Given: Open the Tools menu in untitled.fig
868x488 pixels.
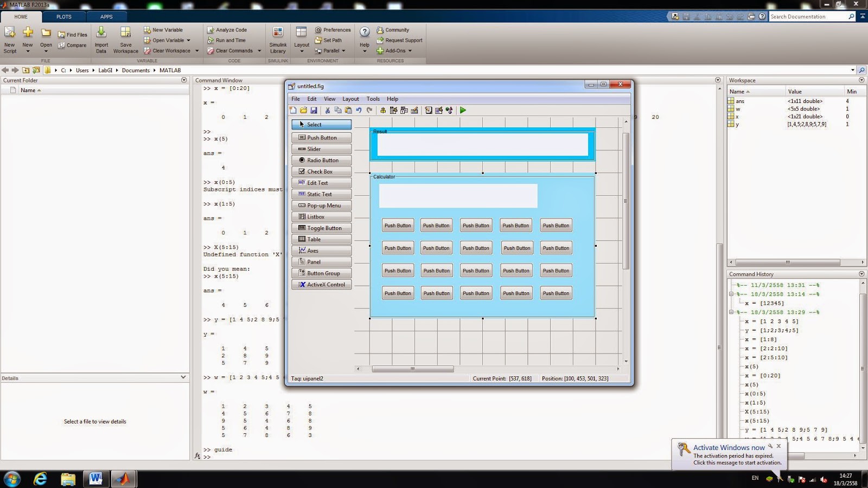Looking at the screenshot, I should click(x=373, y=99).
